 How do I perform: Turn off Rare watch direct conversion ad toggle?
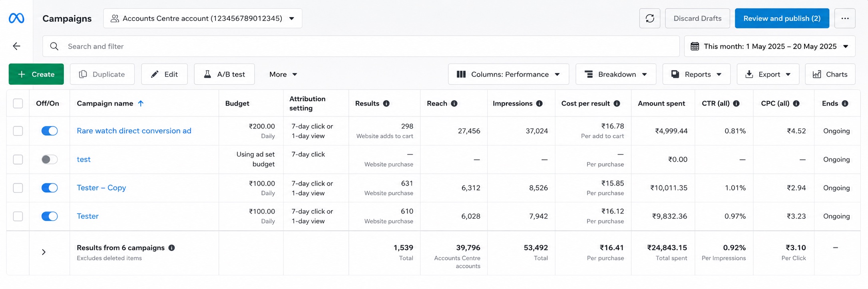click(x=50, y=131)
